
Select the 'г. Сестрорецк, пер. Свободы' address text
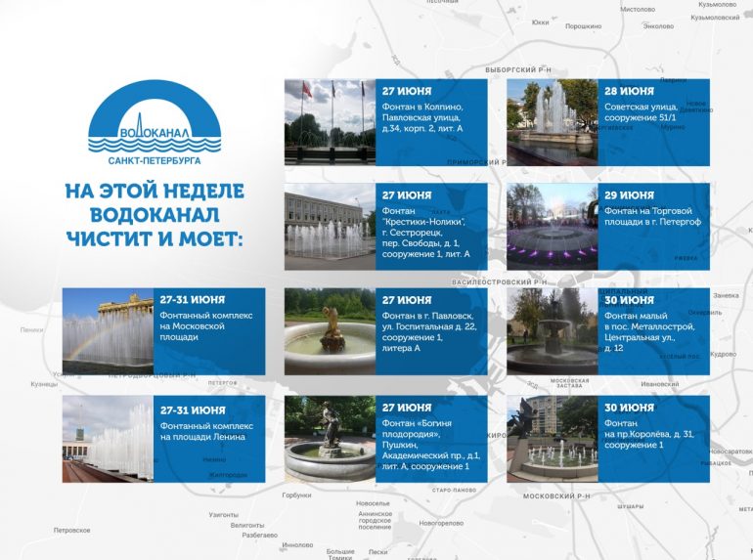pyautogui.click(x=421, y=237)
